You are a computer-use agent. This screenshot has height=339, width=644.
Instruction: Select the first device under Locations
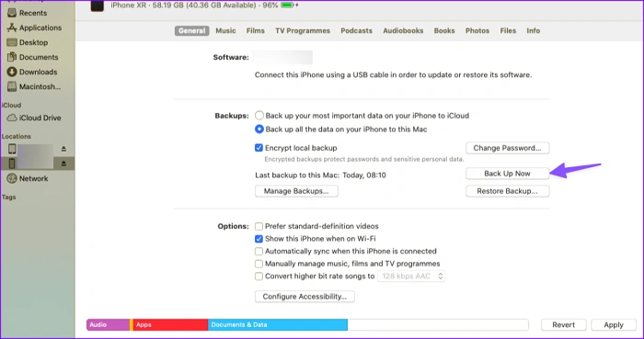coord(30,149)
